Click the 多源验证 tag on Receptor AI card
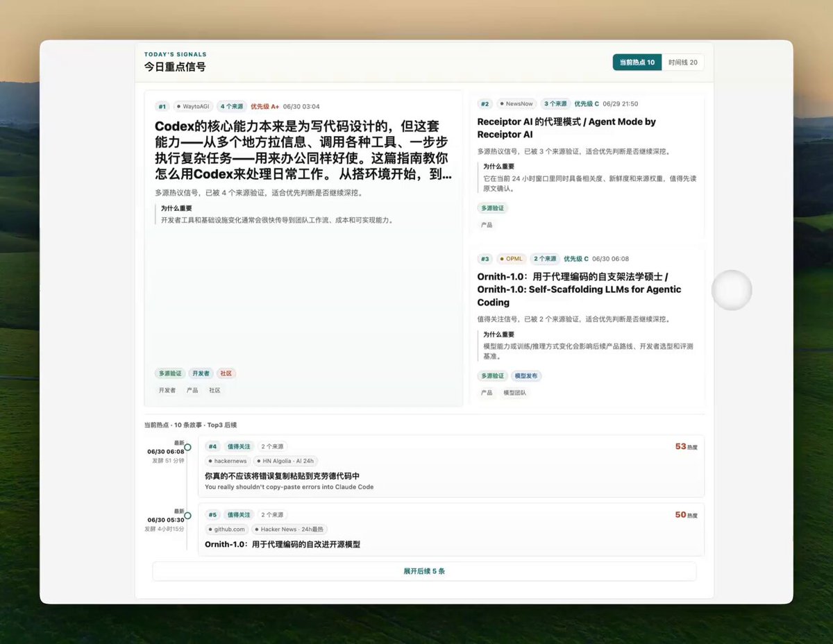Screen dimensions: 833x644 492,208
